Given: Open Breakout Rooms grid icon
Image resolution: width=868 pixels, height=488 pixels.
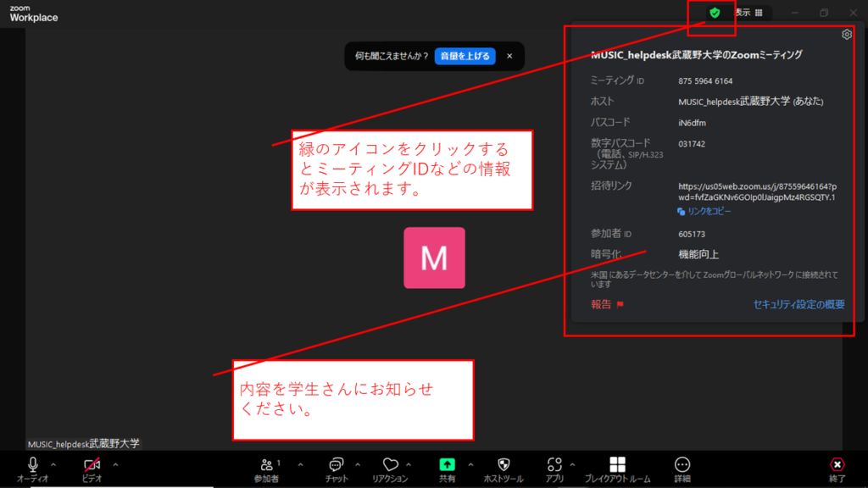Looking at the screenshot, I should (x=617, y=464).
